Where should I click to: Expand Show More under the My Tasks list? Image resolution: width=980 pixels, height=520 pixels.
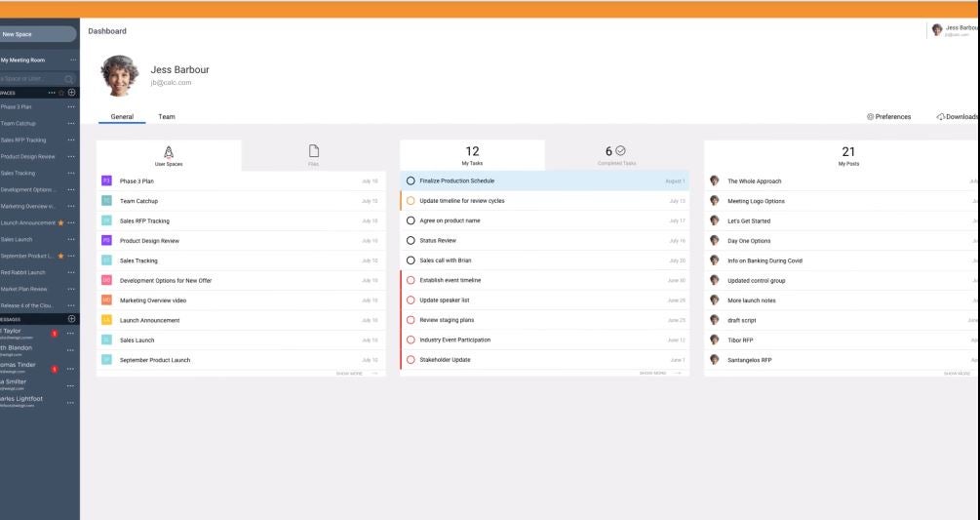click(660, 373)
